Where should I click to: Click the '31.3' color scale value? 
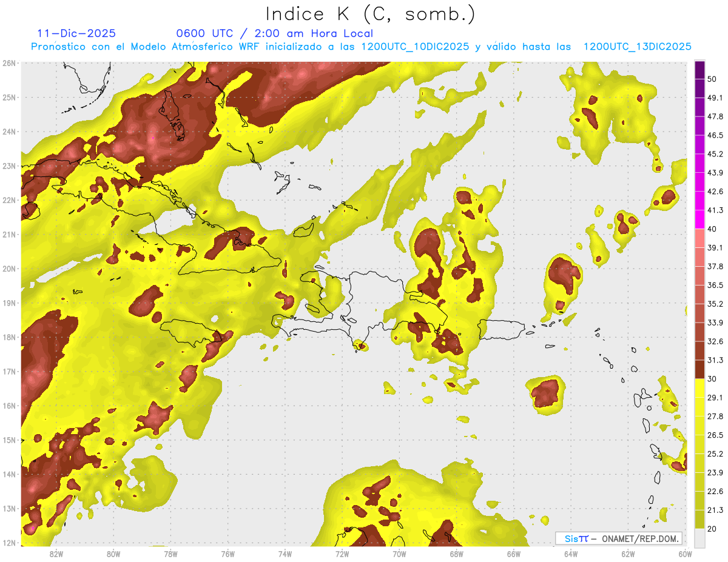point(716,360)
